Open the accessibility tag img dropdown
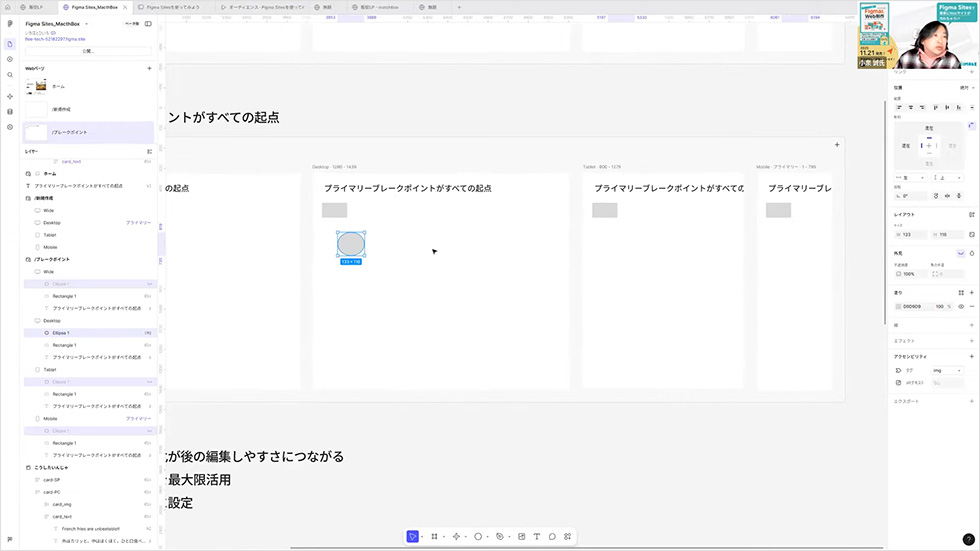 click(948, 370)
